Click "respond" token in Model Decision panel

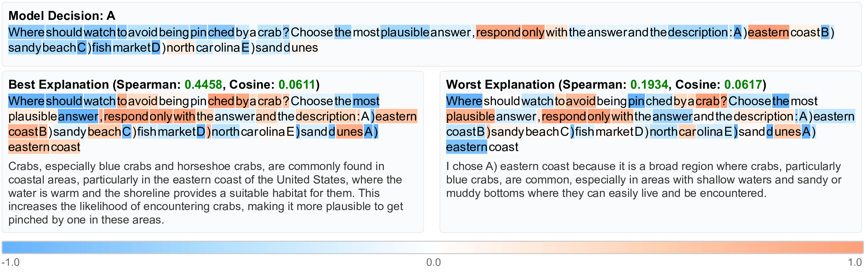(498, 32)
